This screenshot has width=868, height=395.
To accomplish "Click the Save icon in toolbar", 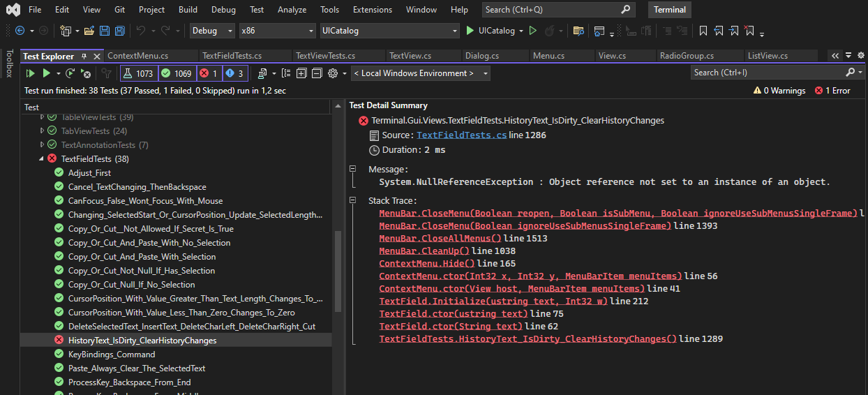I will 105,31.
